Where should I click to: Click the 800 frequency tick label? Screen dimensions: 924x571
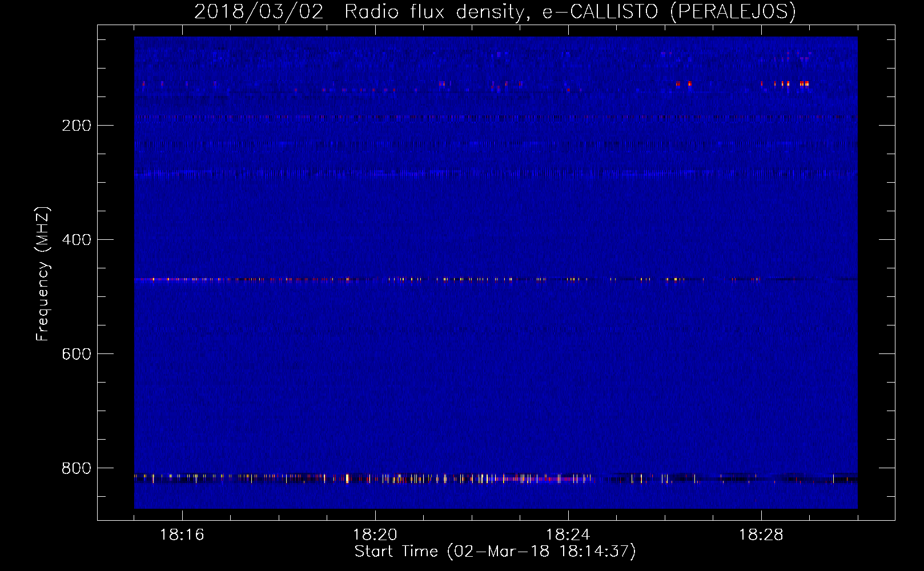point(77,468)
